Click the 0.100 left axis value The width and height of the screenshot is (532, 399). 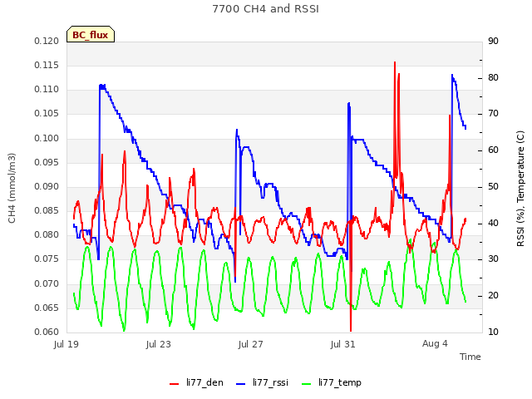click(x=47, y=138)
